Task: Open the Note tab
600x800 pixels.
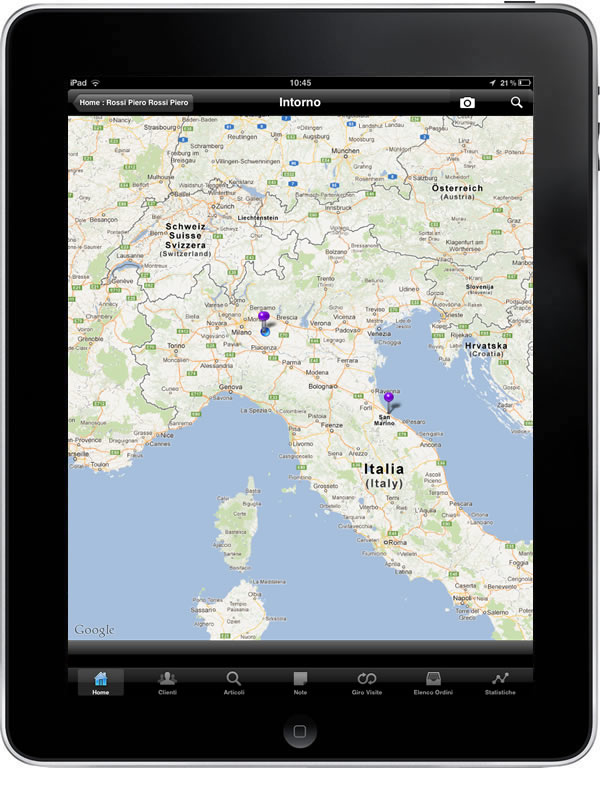Action: tap(300, 683)
